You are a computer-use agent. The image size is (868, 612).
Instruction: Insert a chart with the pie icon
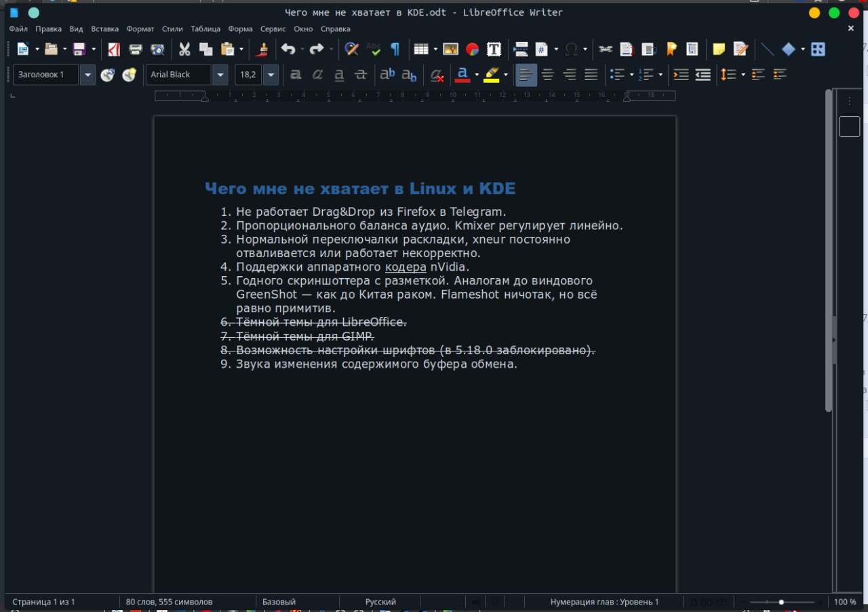click(473, 49)
